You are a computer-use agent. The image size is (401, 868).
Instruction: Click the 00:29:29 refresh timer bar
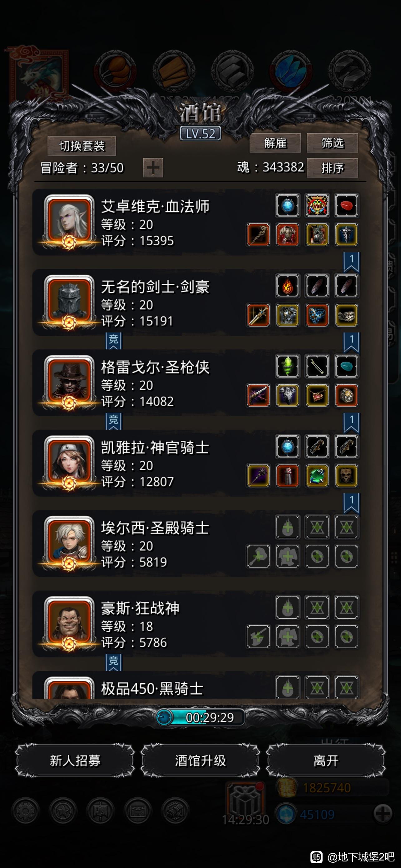200,717
